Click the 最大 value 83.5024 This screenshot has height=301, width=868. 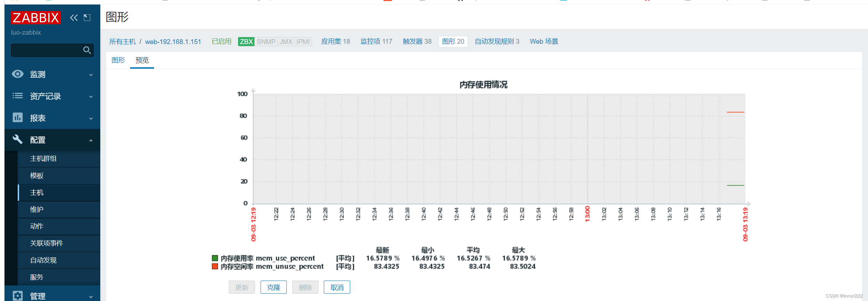point(523,267)
